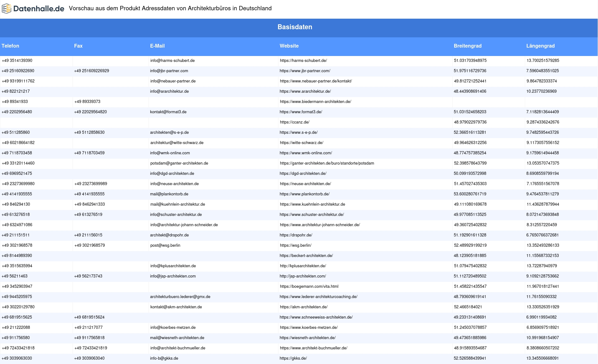Select website https://www.kuehnlein-architektur.de
Screen dimensions: 598x364
tap(312, 204)
